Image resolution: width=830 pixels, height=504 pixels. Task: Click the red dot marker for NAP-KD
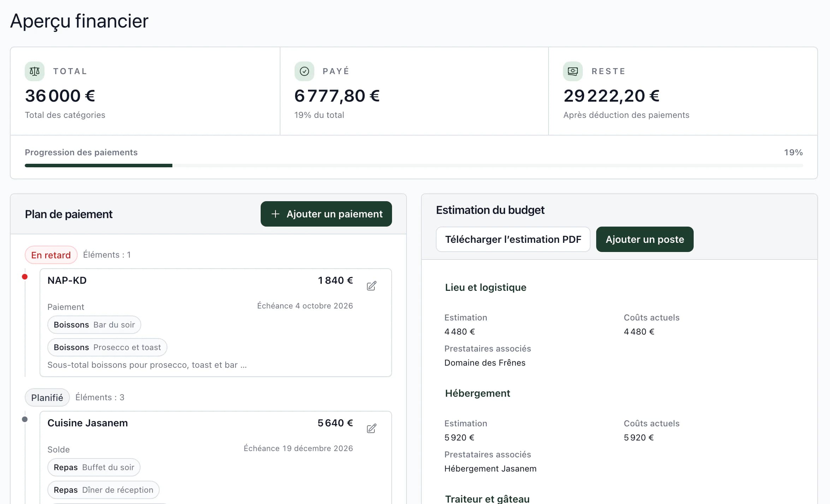(25, 277)
